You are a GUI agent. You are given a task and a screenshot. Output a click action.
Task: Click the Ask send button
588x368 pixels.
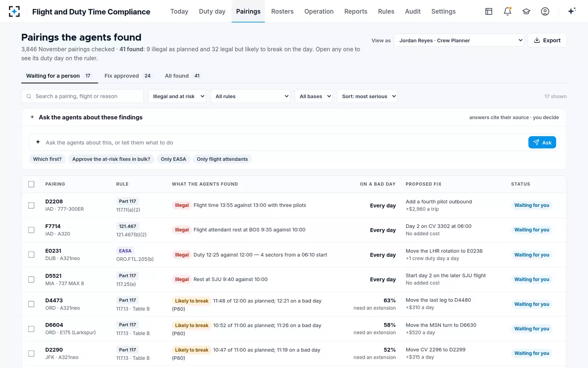click(542, 142)
